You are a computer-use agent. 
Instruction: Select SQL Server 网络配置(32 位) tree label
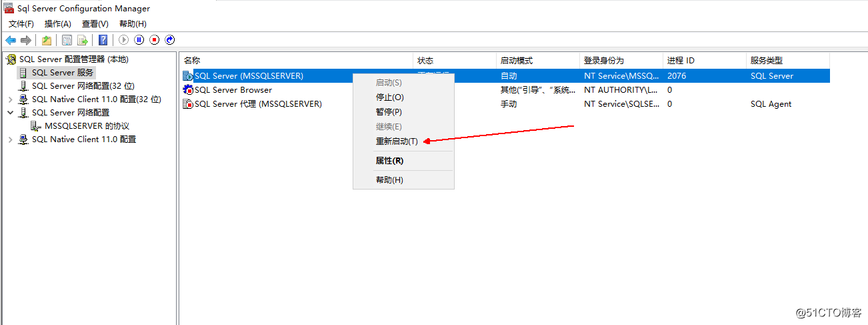[83, 86]
